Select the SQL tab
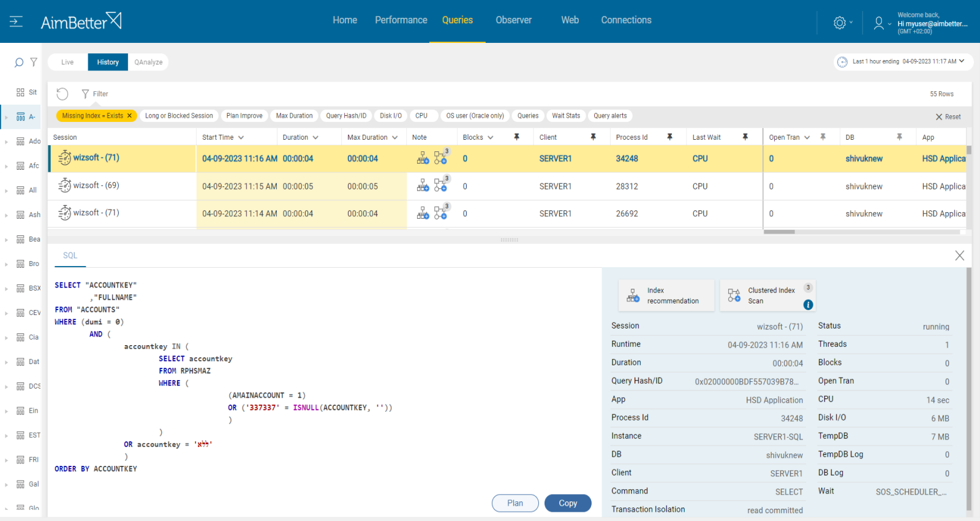 (x=70, y=256)
